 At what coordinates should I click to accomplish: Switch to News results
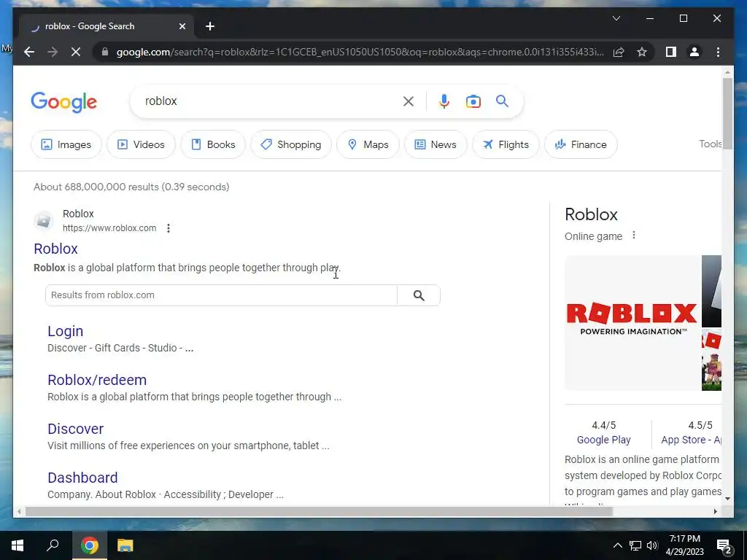[436, 144]
